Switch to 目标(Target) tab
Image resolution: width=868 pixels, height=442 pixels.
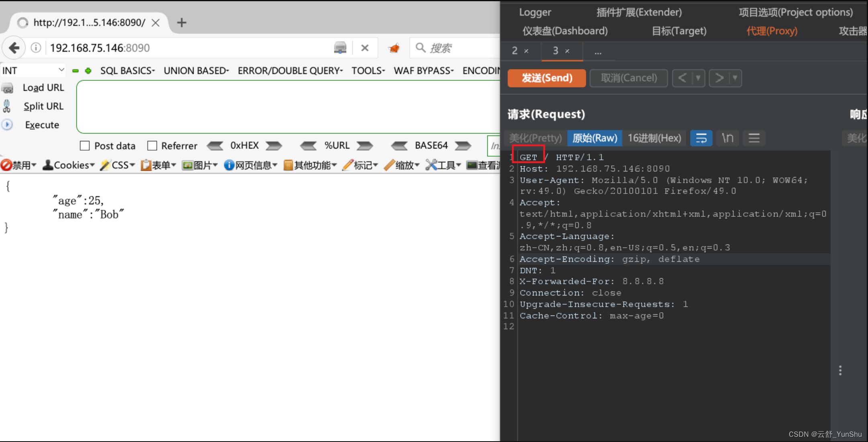pos(679,31)
